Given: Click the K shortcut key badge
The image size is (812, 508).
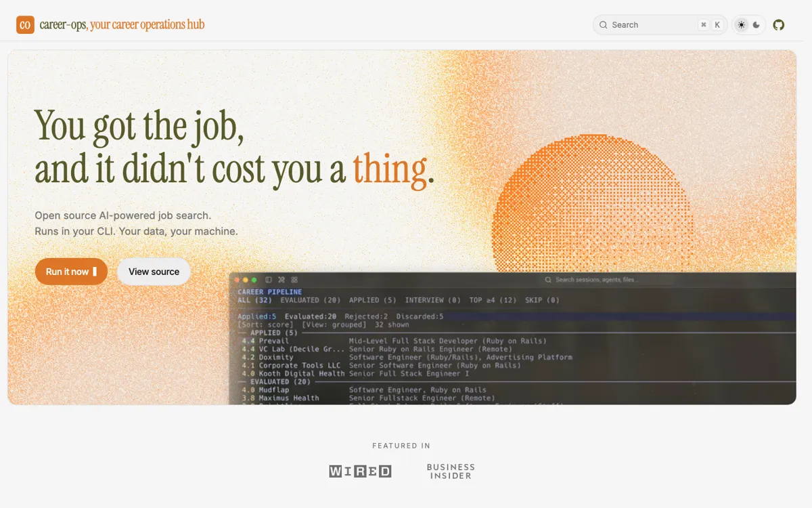Looking at the screenshot, I should (717, 25).
